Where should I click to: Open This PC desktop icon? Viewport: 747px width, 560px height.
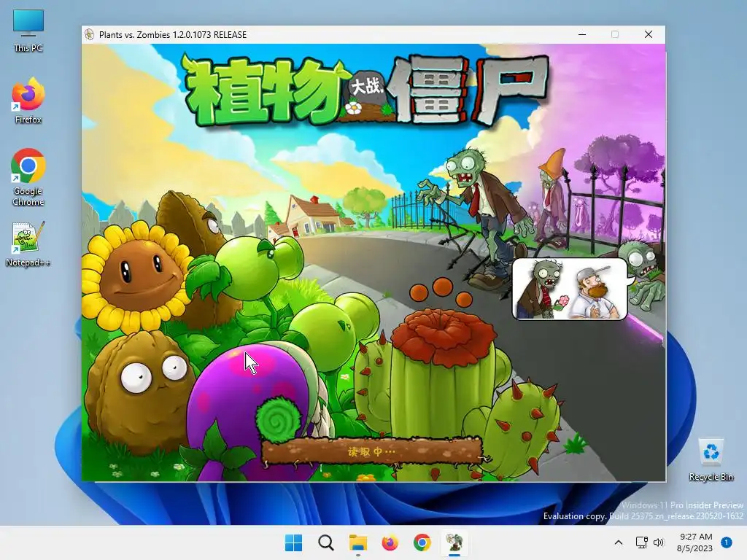click(28, 31)
